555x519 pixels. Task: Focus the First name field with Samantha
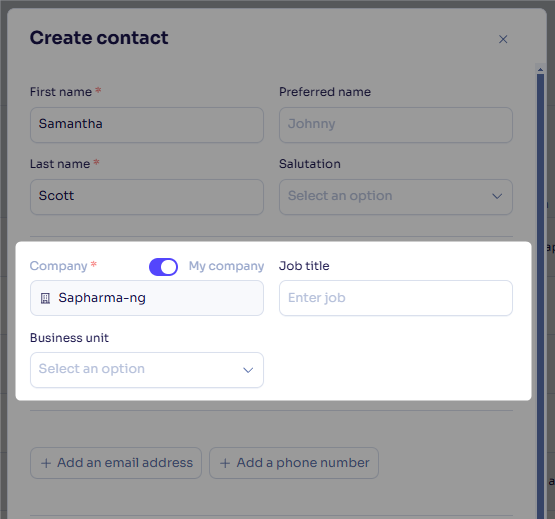147,125
